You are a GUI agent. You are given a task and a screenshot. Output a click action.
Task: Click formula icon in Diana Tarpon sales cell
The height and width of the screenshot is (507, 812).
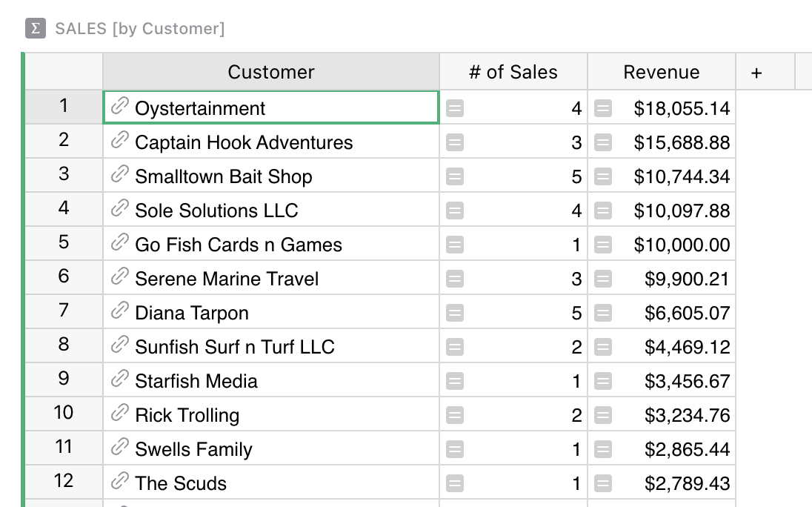tap(455, 313)
